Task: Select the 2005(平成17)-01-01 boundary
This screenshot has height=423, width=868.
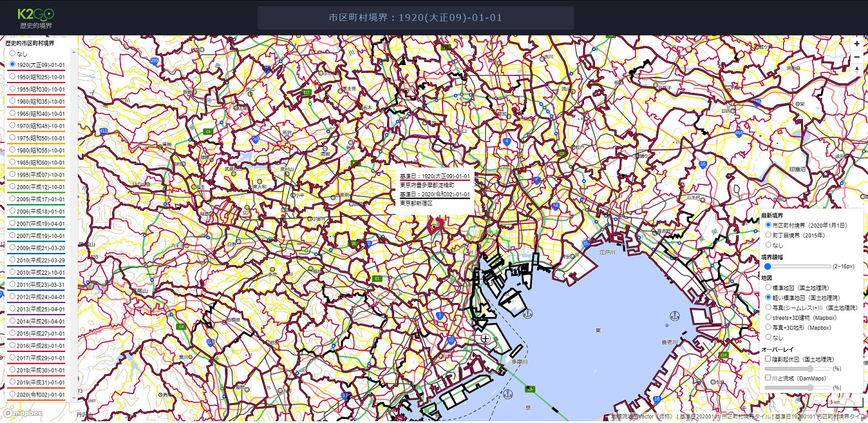Action: tap(12, 199)
